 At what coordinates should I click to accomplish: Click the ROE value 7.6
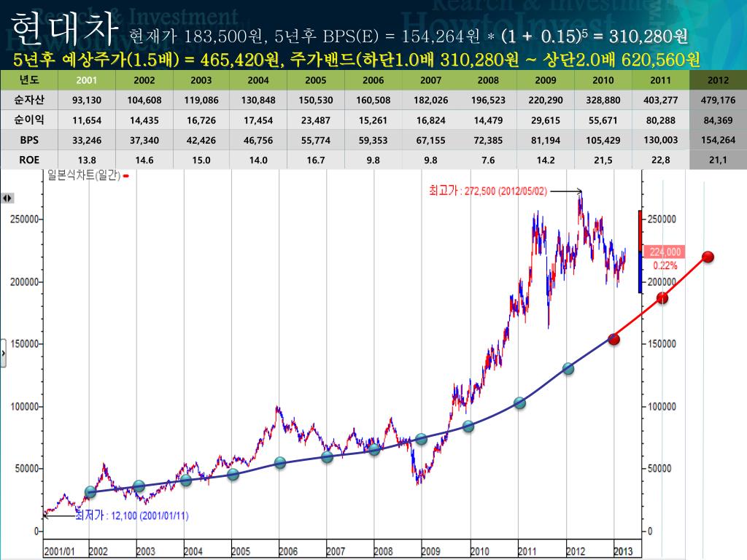click(x=488, y=160)
